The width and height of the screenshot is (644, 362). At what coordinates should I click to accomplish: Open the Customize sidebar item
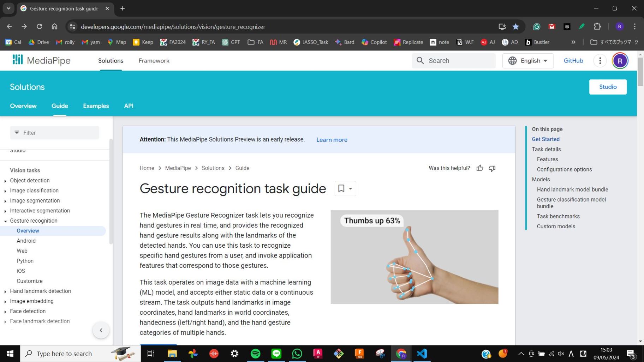click(30, 281)
